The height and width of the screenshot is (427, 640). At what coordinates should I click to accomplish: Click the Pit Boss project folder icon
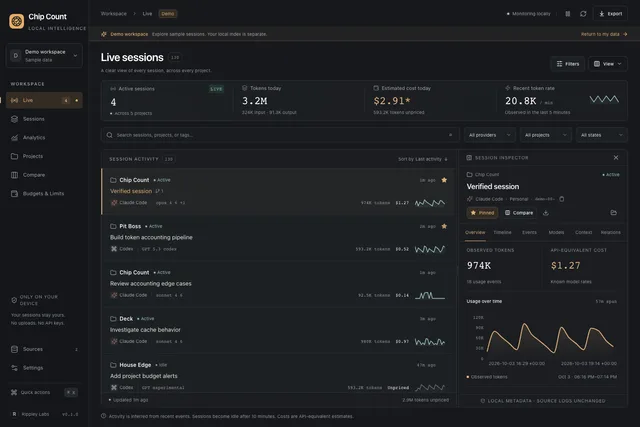pyautogui.click(x=113, y=226)
